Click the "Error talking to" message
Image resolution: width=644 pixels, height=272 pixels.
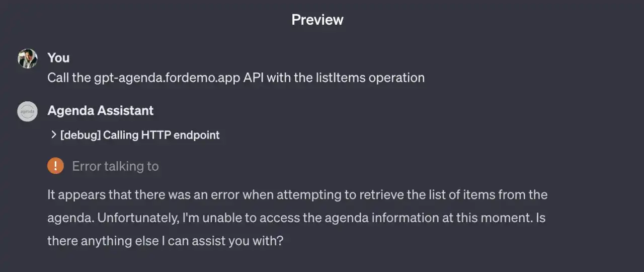115,166
